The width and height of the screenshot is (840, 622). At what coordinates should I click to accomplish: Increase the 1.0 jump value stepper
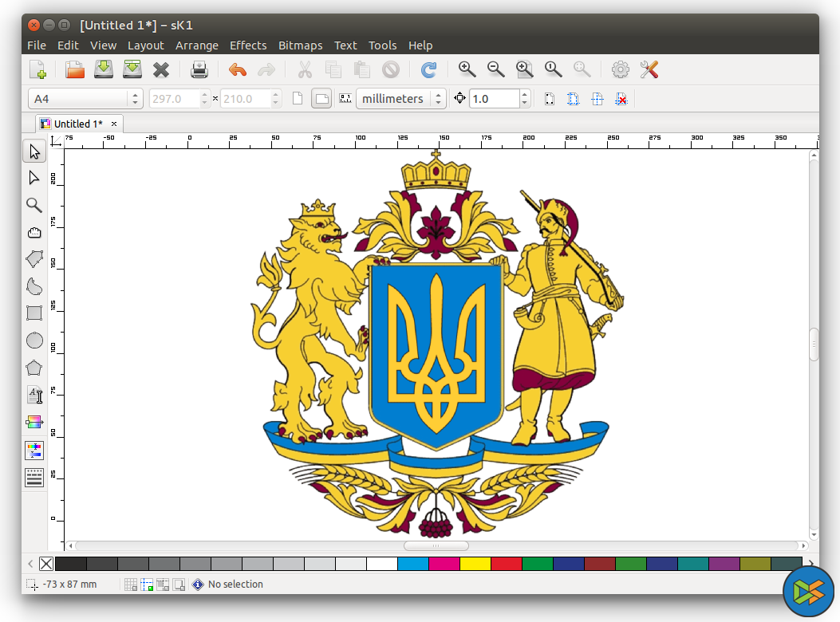(524, 95)
